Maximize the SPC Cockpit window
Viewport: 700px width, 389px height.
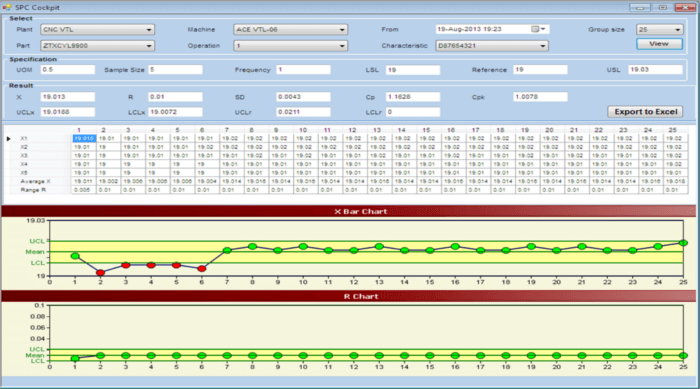[662, 7]
